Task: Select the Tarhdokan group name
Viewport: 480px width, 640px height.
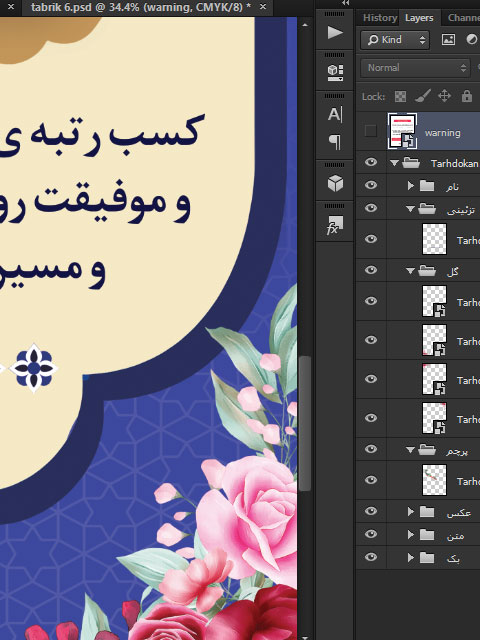Action: pyautogui.click(x=454, y=164)
